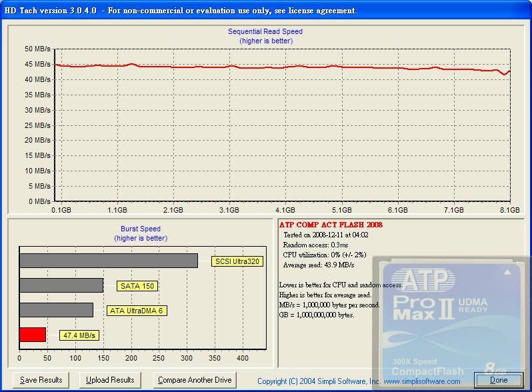Click the 0 MB/s axis label
532x392 pixels.
coord(39,201)
